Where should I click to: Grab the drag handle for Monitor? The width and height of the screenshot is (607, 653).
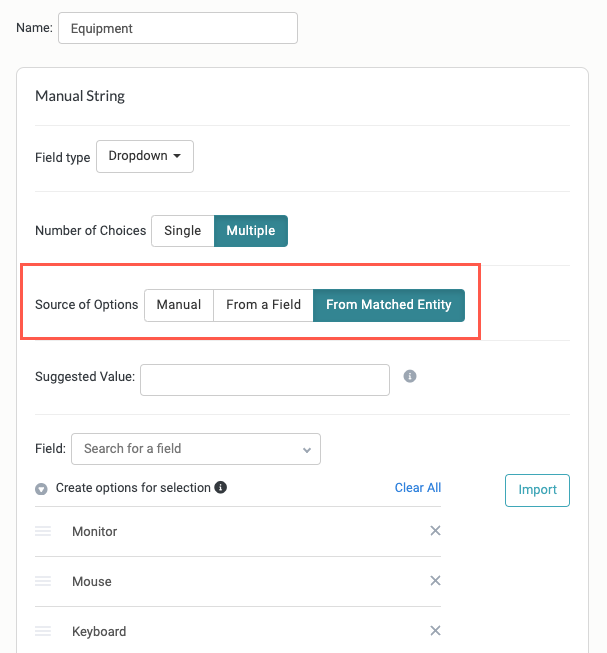(x=43, y=531)
